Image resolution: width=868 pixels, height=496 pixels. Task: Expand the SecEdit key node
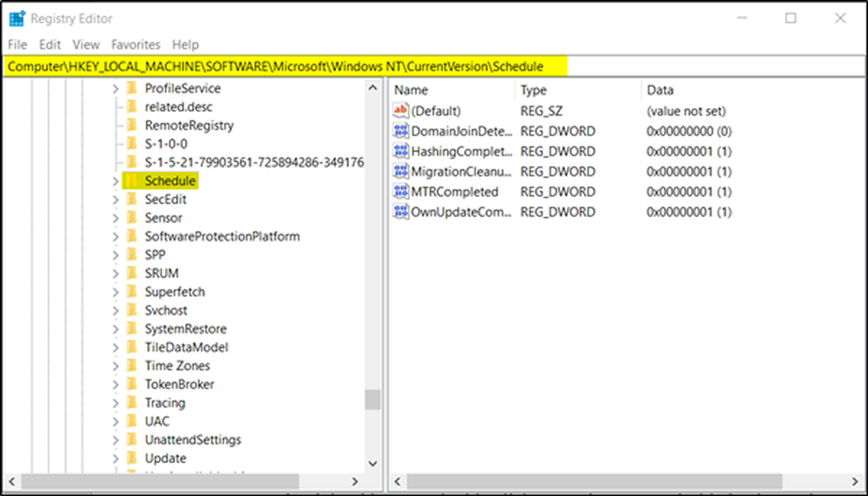pyautogui.click(x=115, y=200)
